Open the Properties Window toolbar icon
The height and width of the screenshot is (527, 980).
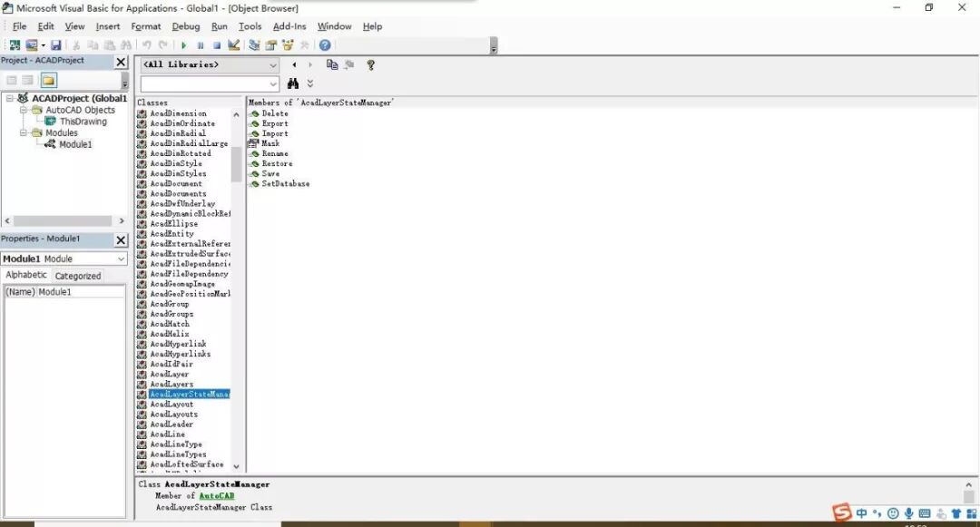pos(271,45)
